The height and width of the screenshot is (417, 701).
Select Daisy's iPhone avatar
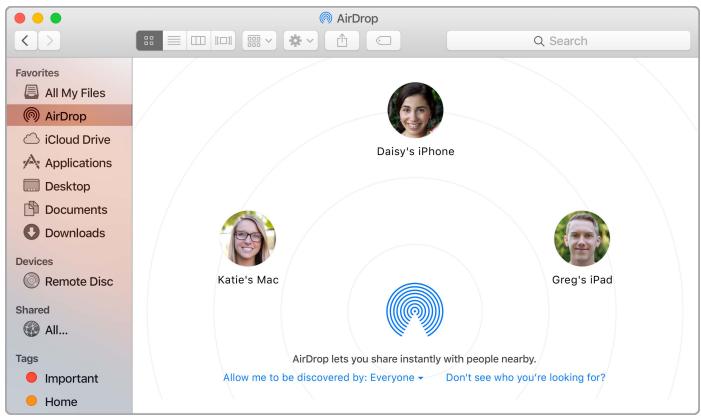pyautogui.click(x=415, y=110)
